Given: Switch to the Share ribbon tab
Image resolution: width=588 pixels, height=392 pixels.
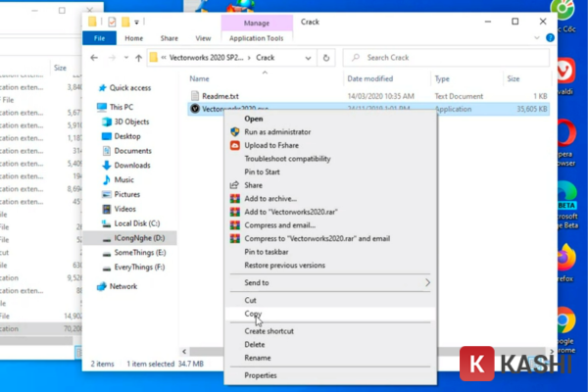Looking at the screenshot, I should 170,38.
